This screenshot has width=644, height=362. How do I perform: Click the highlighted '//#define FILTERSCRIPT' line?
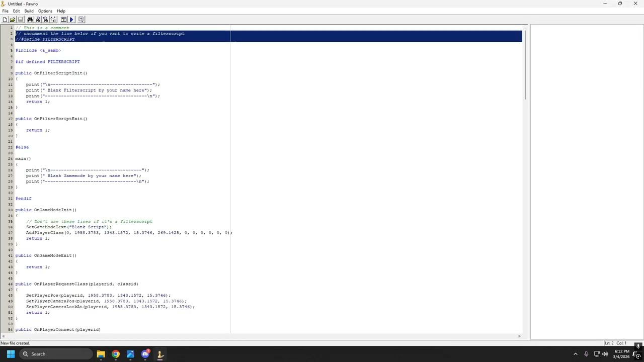click(x=45, y=39)
